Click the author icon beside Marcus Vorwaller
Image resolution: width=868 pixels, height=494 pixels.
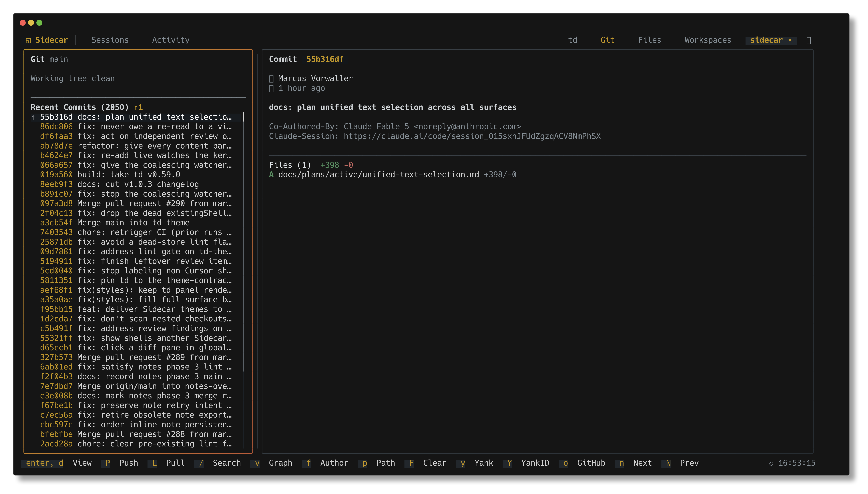tap(271, 79)
